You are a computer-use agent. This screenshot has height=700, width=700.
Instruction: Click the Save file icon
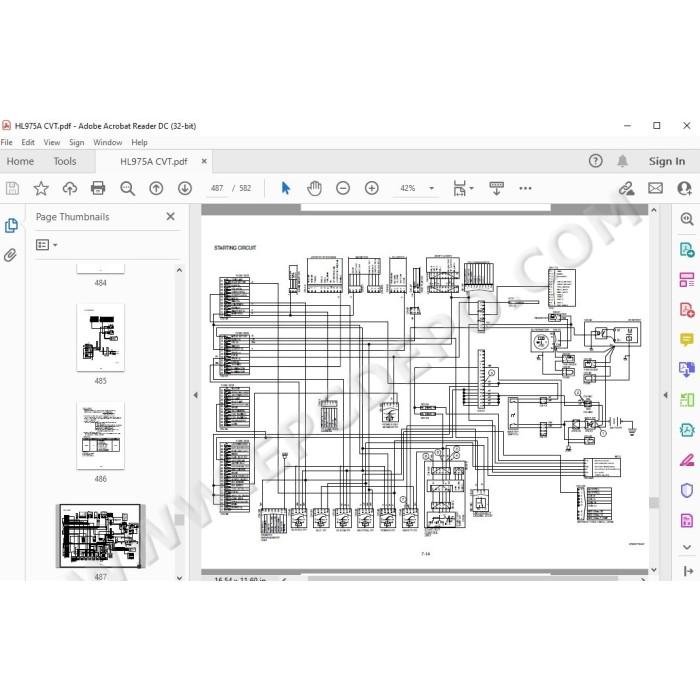12,188
